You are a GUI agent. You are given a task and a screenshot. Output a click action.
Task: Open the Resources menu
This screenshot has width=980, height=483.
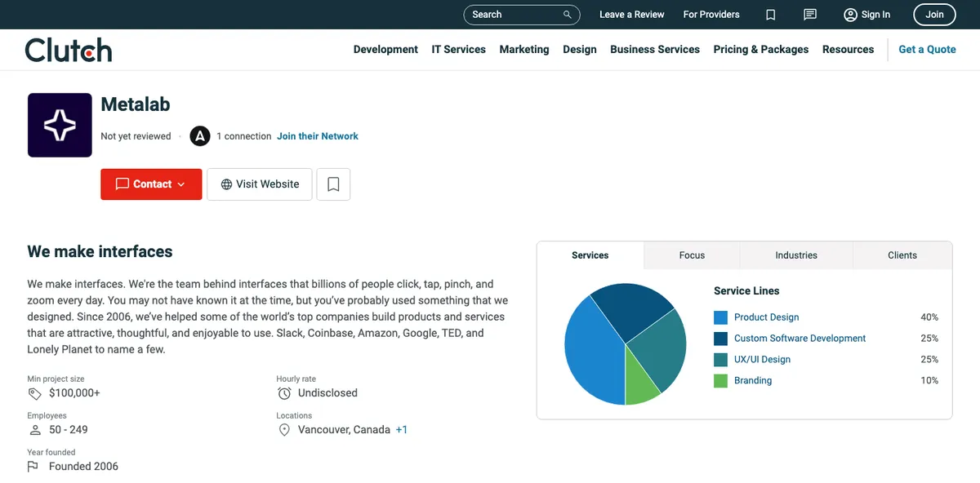849,50
